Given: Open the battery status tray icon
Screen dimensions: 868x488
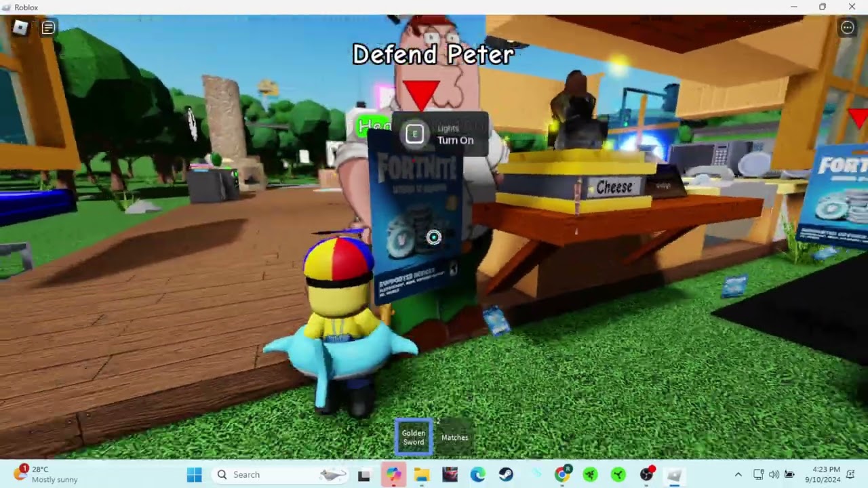Looking at the screenshot, I should tap(790, 474).
